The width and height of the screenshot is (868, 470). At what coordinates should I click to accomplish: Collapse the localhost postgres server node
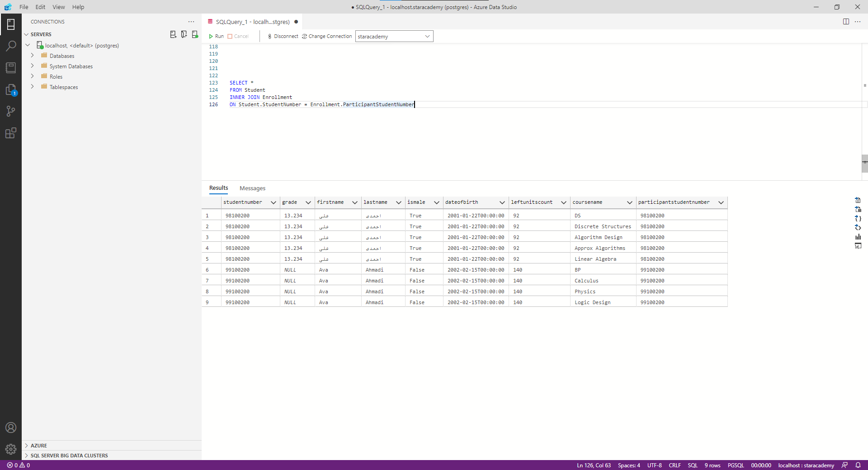pyautogui.click(x=28, y=45)
